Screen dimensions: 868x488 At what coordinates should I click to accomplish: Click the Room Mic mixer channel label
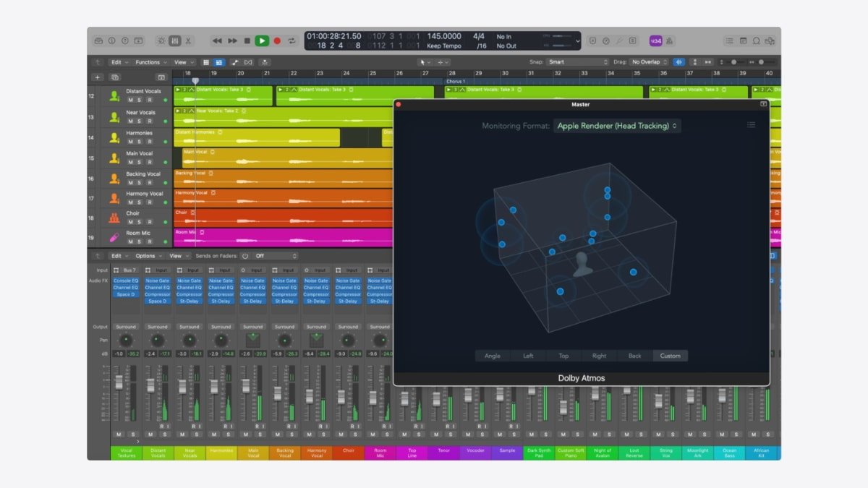click(380, 453)
